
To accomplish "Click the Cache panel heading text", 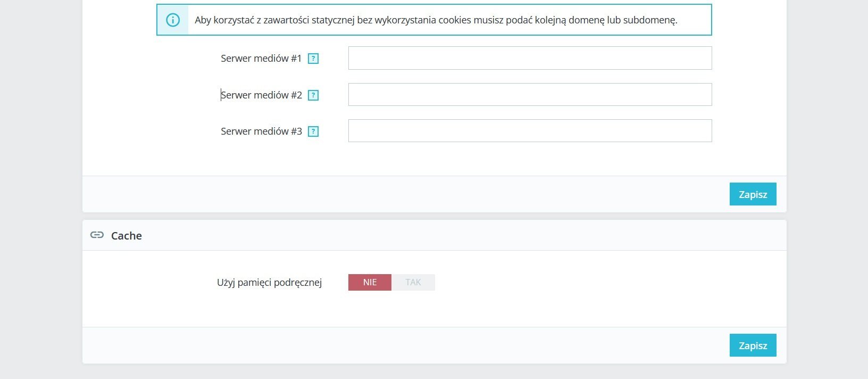I will tap(127, 236).
